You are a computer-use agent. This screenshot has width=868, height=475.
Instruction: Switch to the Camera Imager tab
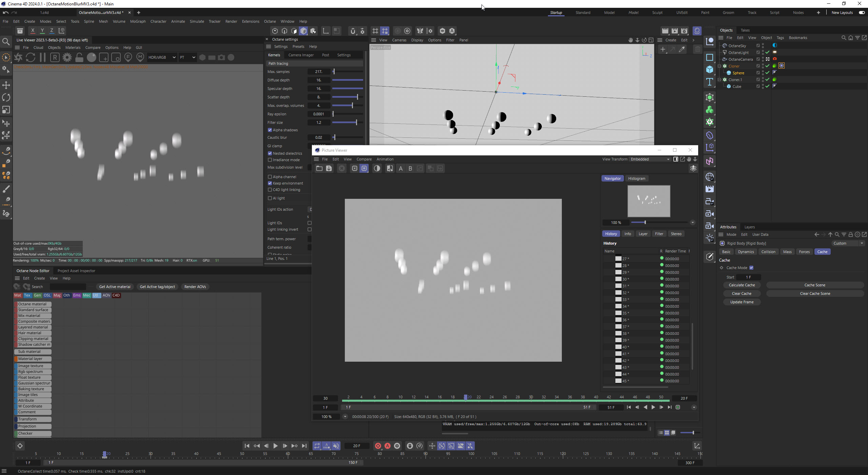(301, 55)
